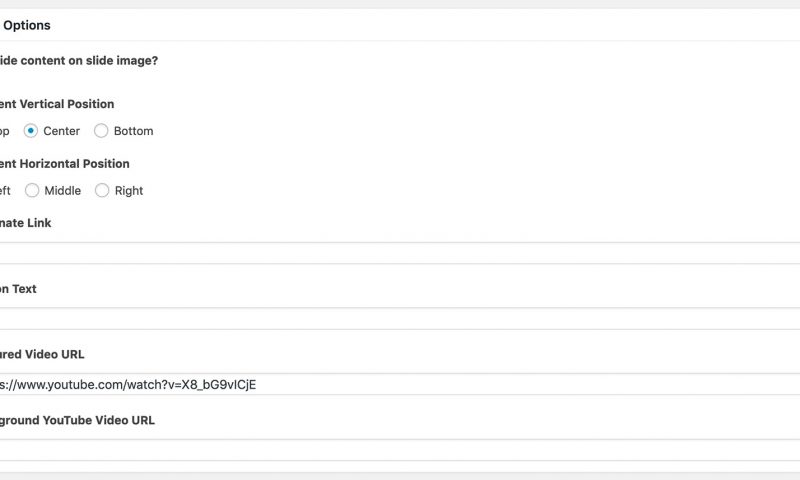Choose the Bottom vertical position radio button
This screenshot has height=480, width=800.
point(101,131)
